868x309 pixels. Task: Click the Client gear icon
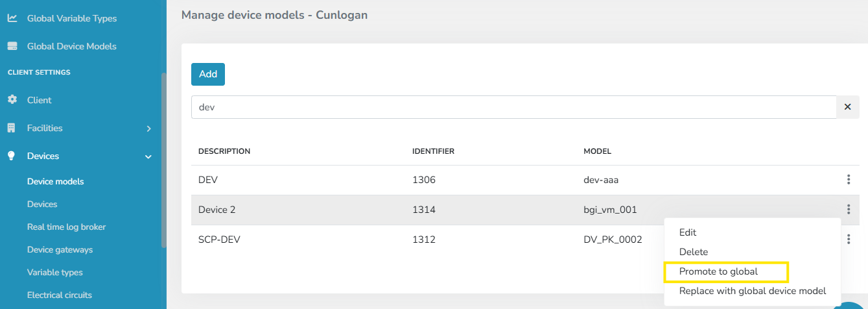point(12,100)
